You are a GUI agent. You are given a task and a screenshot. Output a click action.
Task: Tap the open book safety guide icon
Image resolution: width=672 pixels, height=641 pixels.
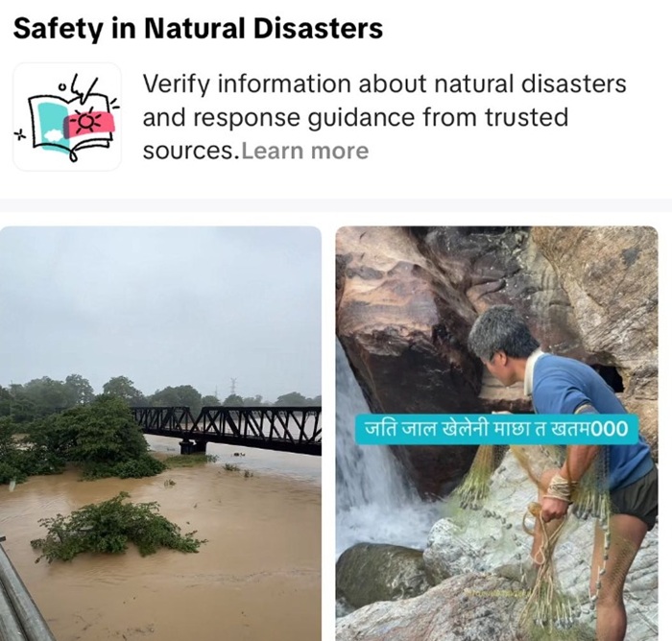(x=67, y=117)
